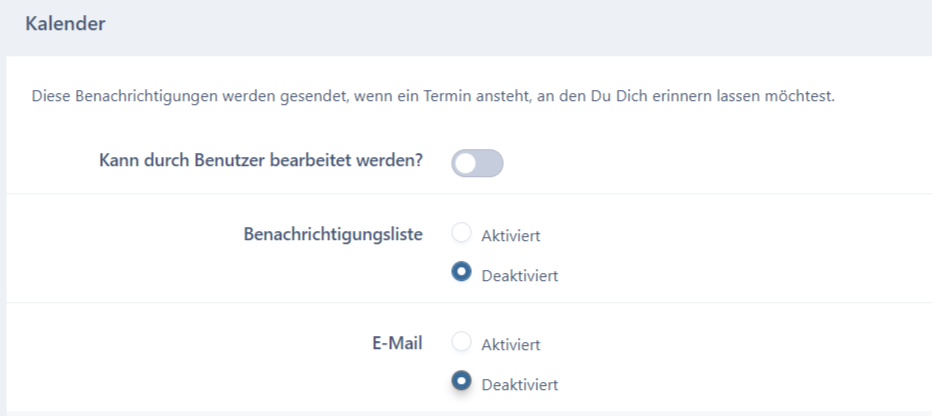
Task: Click the white knob of the toggle switch
Action: point(465,163)
